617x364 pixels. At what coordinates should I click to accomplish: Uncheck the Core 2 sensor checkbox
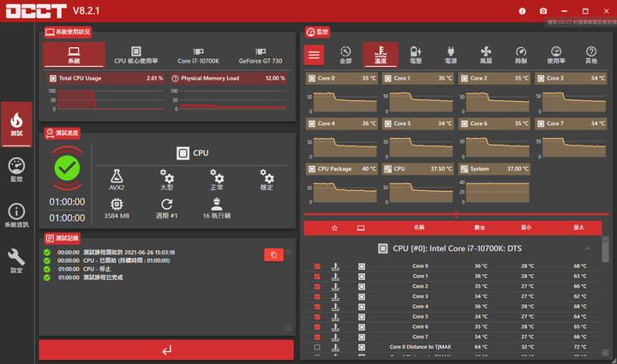pyautogui.click(x=317, y=287)
